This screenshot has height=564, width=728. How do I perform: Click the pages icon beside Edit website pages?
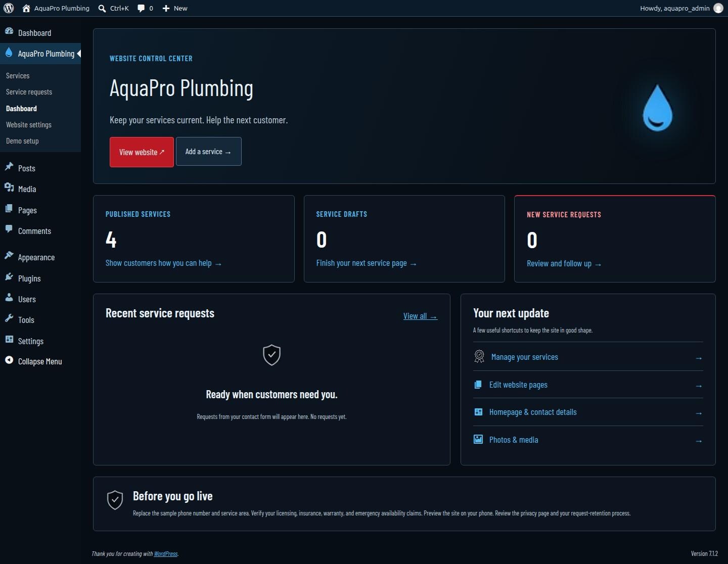(478, 385)
